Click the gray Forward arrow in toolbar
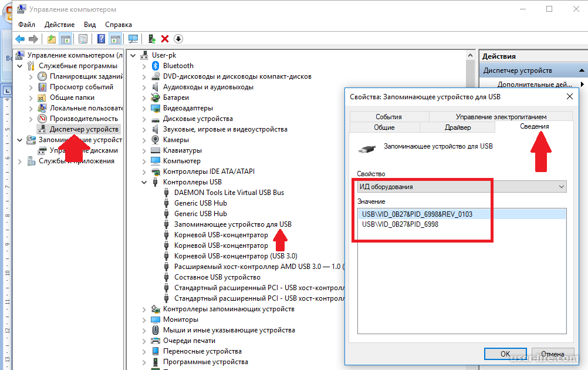This screenshot has width=588, height=370. (x=33, y=39)
